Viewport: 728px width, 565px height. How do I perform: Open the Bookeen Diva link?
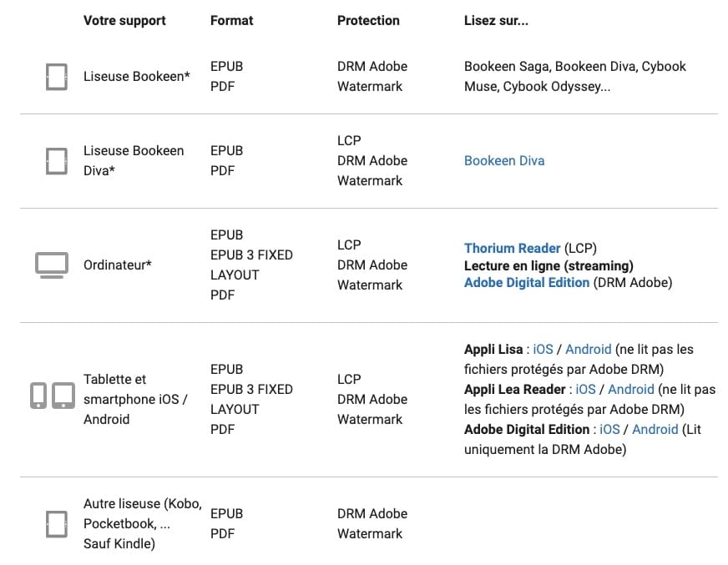(504, 160)
